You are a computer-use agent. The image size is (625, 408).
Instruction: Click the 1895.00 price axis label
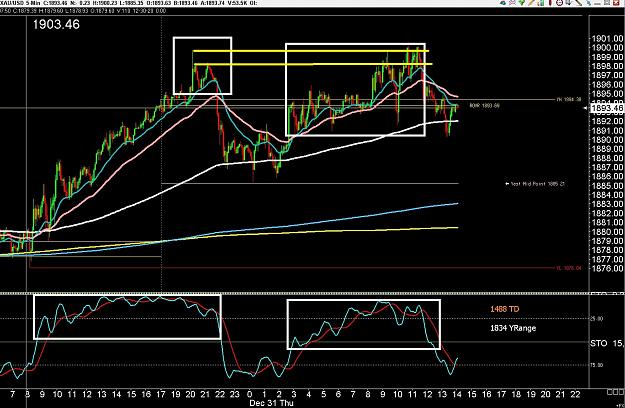tap(607, 94)
